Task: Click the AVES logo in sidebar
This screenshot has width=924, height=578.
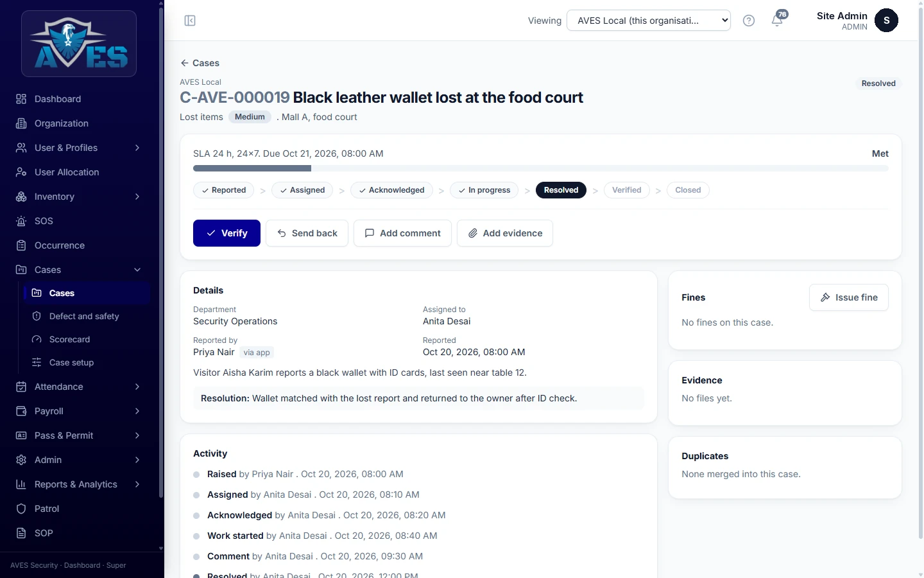Action: coord(79,44)
